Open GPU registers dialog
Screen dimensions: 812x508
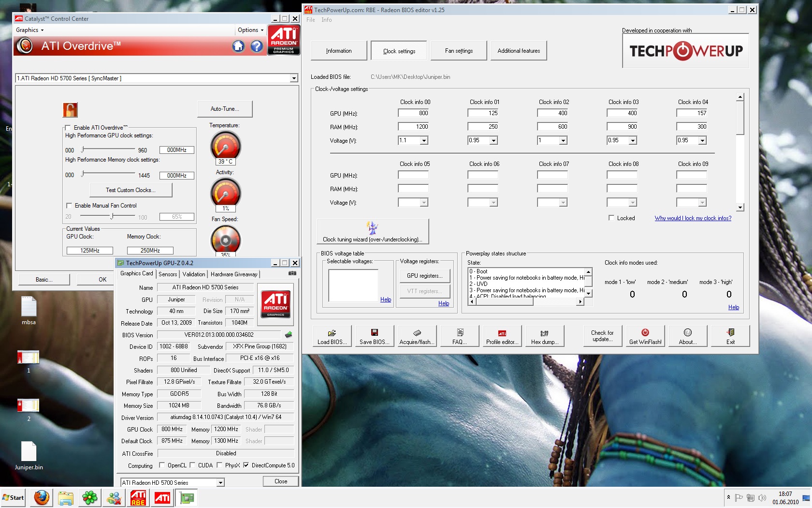point(424,276)
